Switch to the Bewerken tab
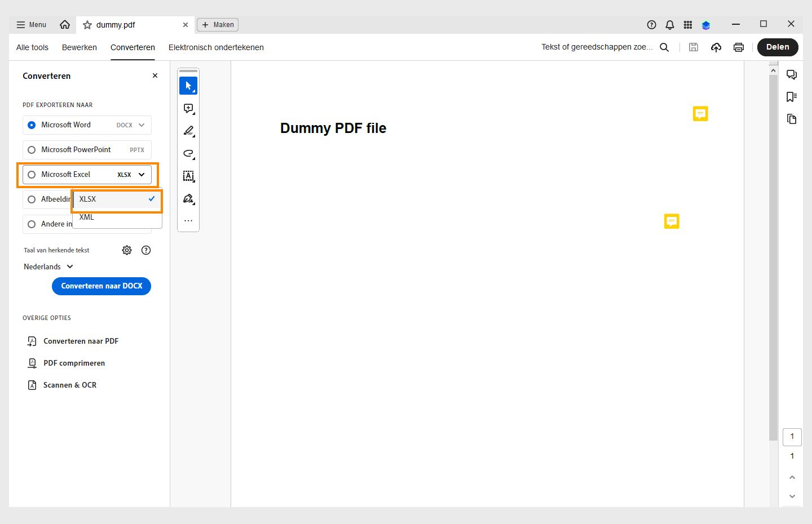 79,47
